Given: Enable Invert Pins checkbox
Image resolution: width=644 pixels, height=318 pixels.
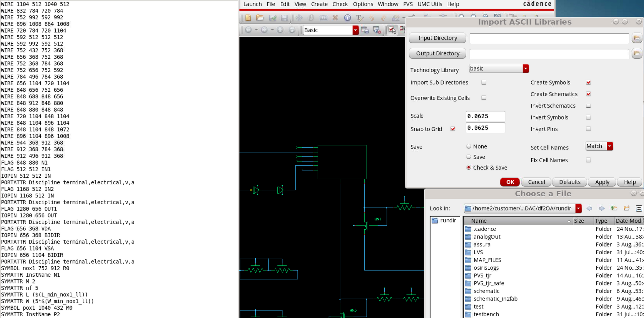Looking at the screenshot, I should pyautogui.click(x=588, y=129).
